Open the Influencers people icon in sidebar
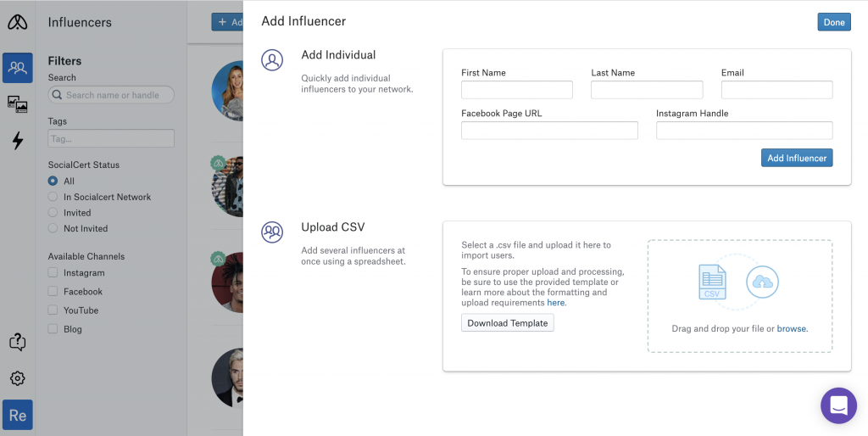Image resolution: width=868 pixels, height=436 pixels. coord(17,68)
